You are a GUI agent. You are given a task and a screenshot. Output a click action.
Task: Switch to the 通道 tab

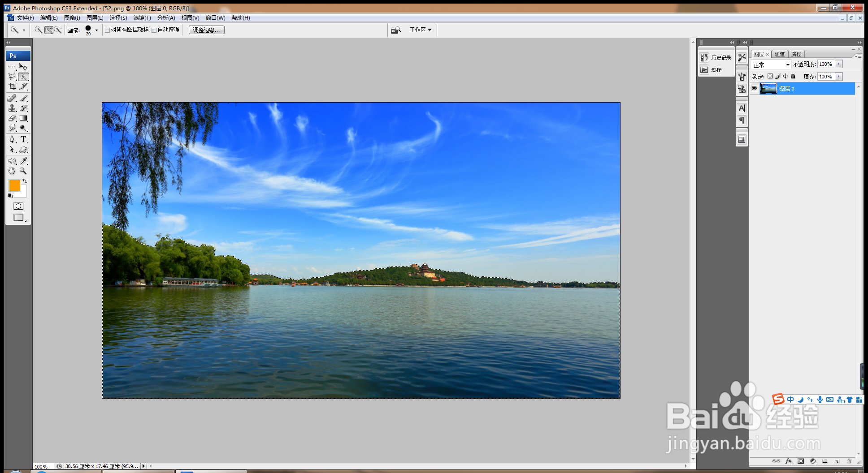[780, 54]
